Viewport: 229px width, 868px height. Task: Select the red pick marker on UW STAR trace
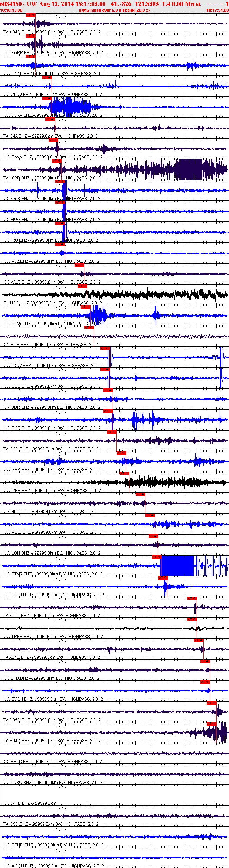pyautogui.click(x=156, y=557)
